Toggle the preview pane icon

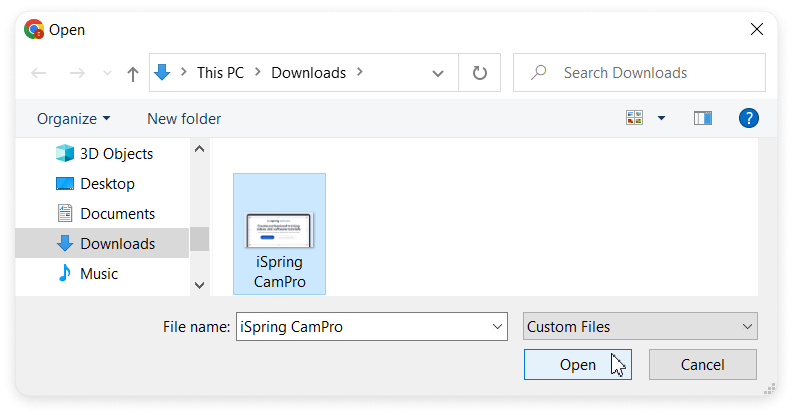point(702,118)
